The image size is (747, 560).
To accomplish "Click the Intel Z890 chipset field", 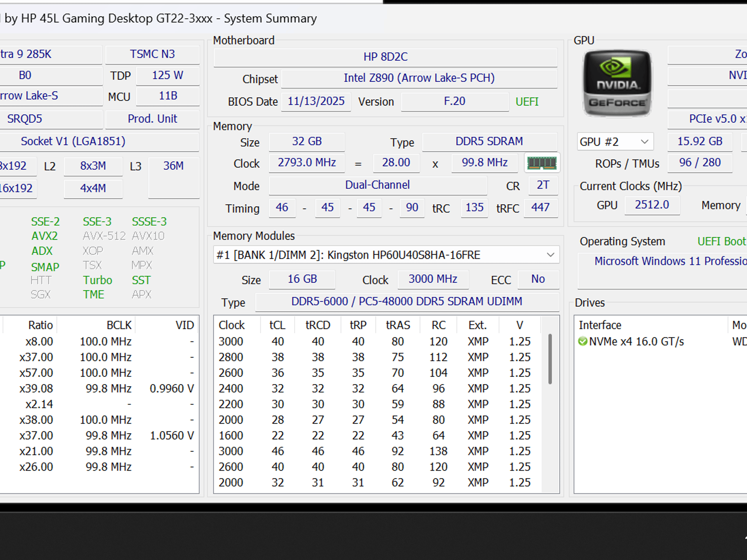I will point(419,78).
